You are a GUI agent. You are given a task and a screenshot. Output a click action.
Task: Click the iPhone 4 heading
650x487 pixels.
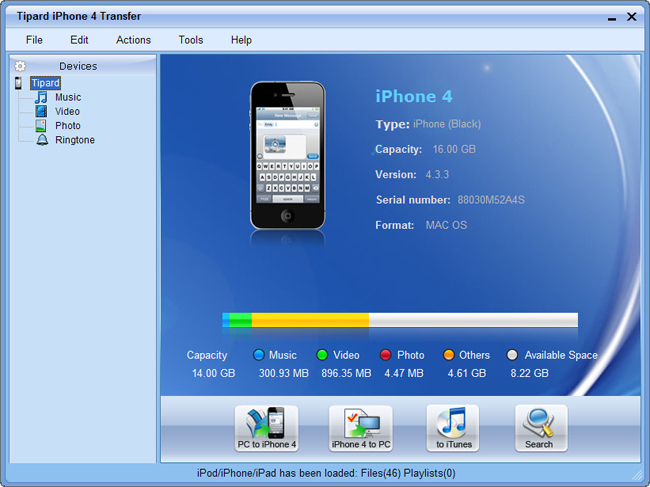pos(414,97)
